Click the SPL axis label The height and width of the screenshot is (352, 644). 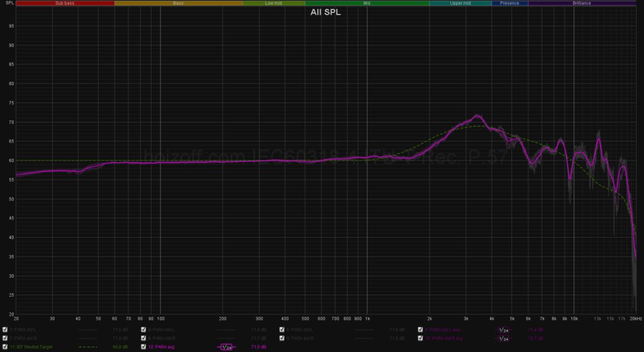point(9,3)
